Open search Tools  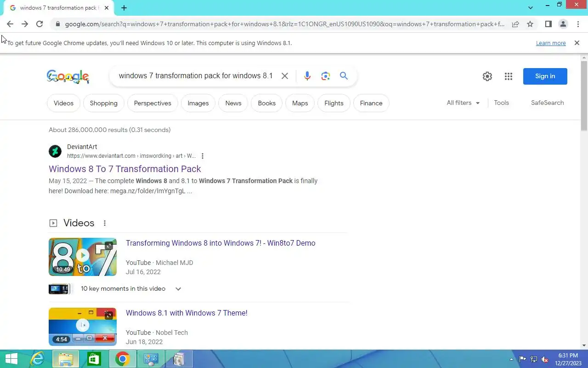click(x=501, y=103)
